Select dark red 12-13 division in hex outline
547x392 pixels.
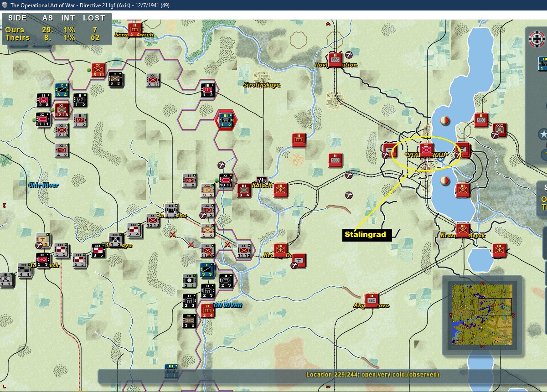tap(62, 110)
